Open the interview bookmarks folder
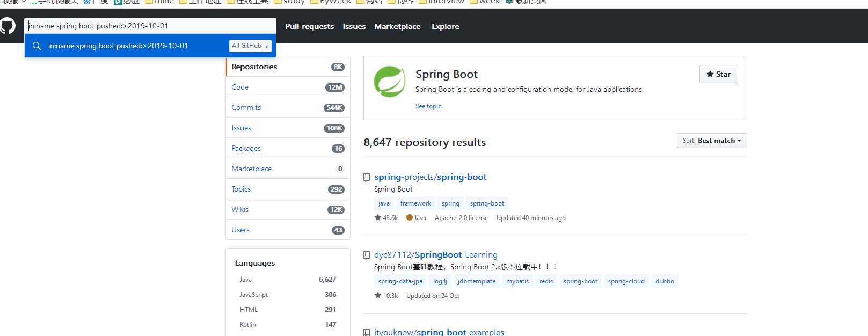The image size is (868, 336). [x=441, y=2]
